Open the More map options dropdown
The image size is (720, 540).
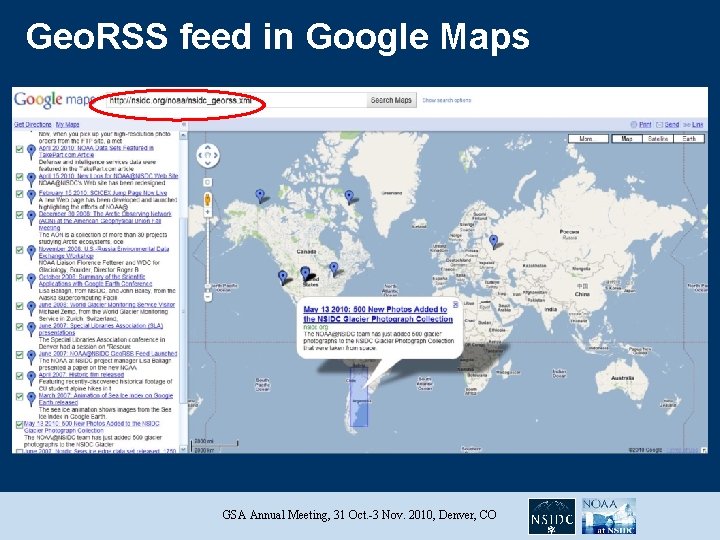pos(588,139)
